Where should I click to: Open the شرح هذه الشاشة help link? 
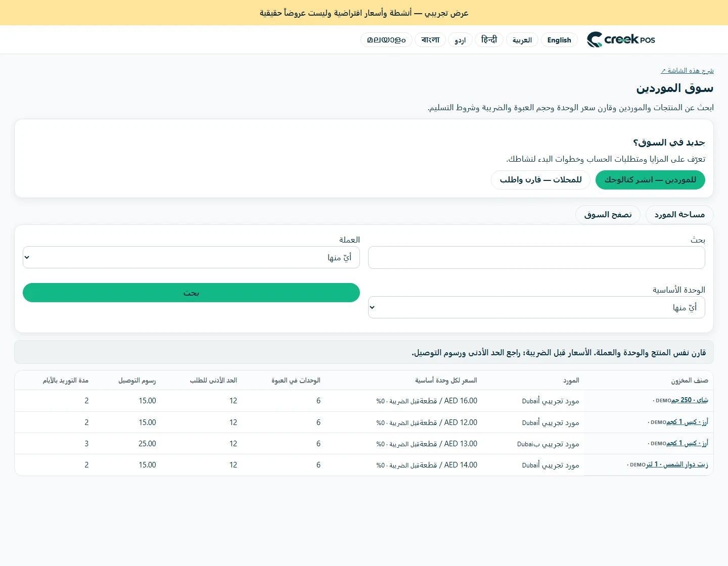coord(687,70)
